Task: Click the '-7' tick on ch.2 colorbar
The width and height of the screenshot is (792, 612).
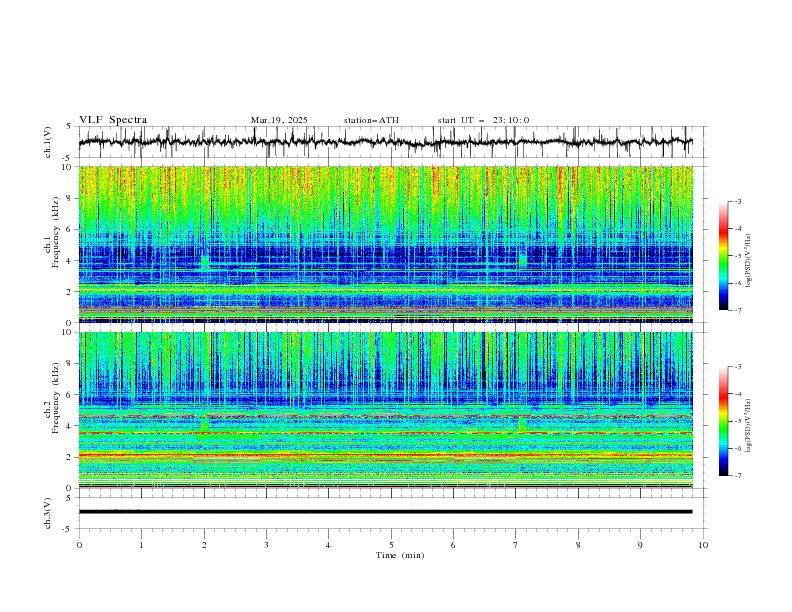Action: [737, 476]
